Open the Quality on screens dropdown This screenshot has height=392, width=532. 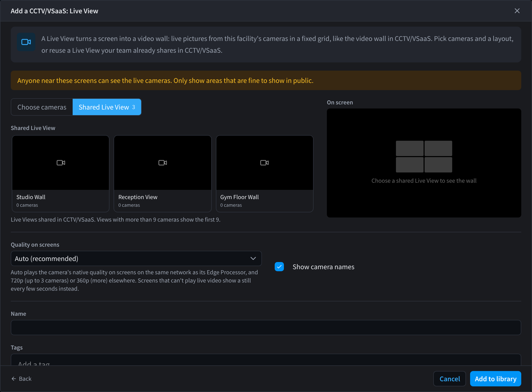136,258
